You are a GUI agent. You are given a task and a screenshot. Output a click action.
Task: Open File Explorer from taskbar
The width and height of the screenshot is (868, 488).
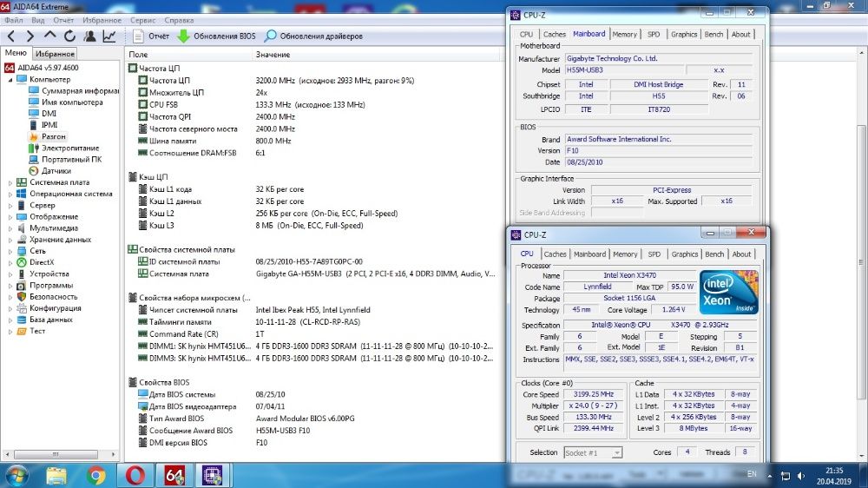tap(56, 475)
